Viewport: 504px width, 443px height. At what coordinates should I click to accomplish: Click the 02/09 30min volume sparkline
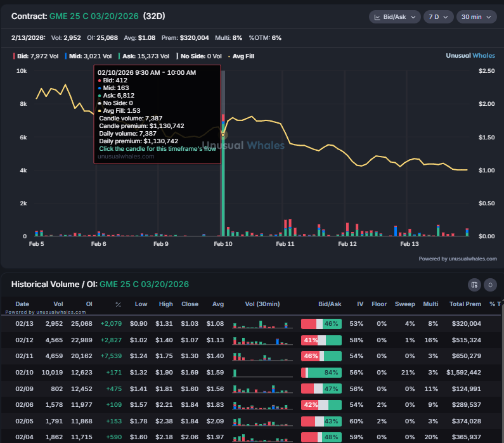pyautogui.click(x=262, y=388)
